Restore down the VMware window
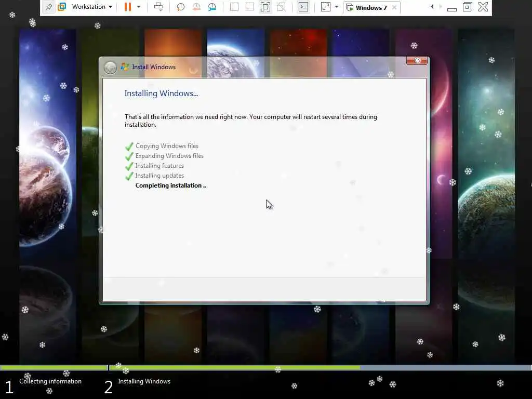The width and height of the screenshot is (532, 399). [x=467, y=7]
